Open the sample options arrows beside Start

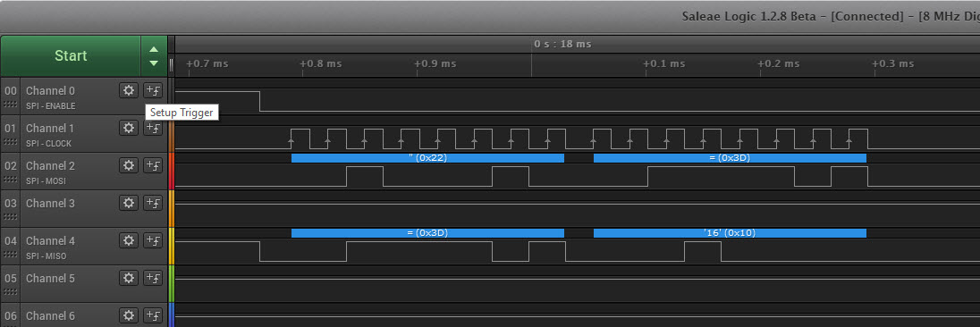[x=154, y=55]
